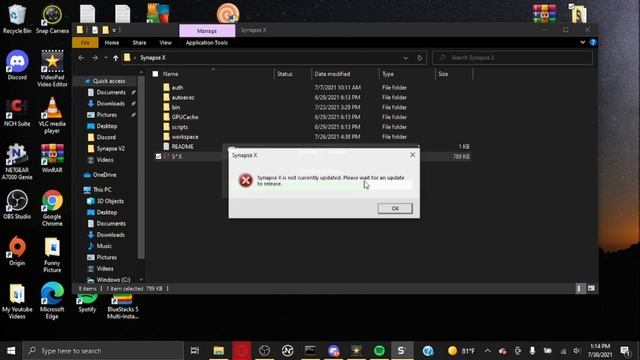Select the Manage contextual tab
640x360 pixels.
click(207, 31)
